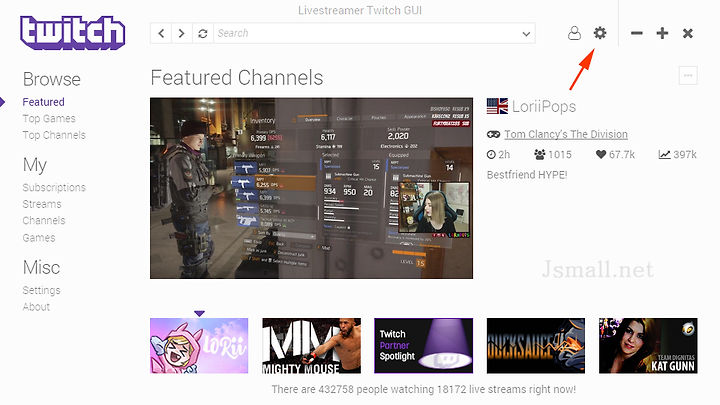Click the featured stream preview image
Screen dimensions: 720x405
(x=311, y=188)
